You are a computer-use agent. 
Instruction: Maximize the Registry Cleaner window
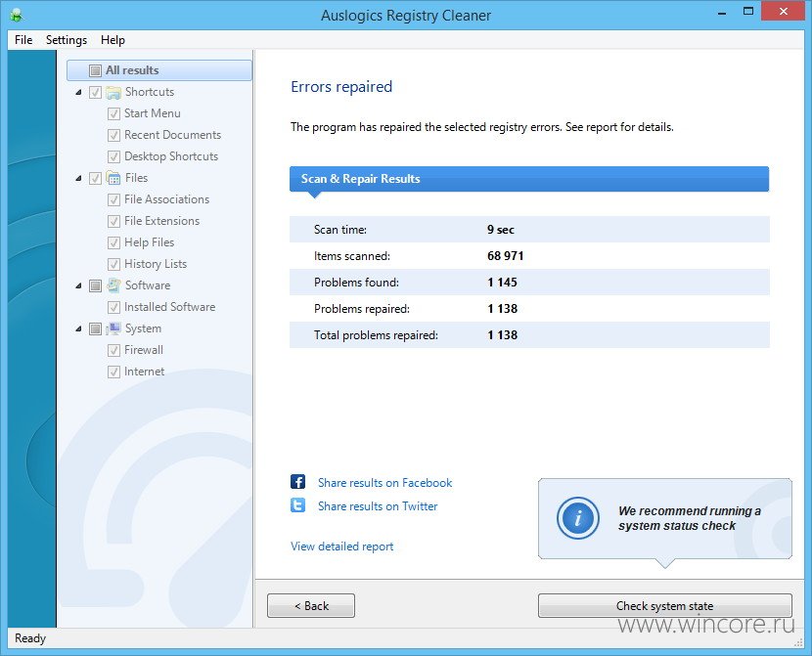tap(747, 12)
